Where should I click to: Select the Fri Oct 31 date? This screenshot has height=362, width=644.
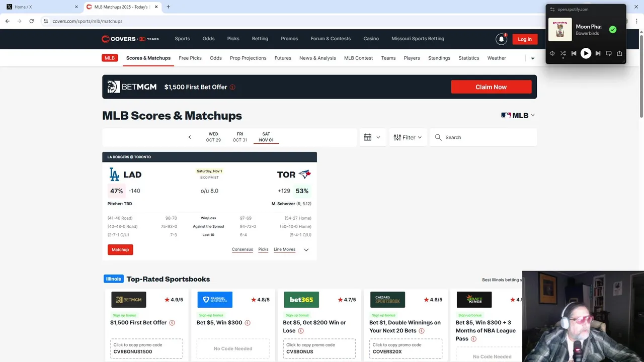click(240, 137)
